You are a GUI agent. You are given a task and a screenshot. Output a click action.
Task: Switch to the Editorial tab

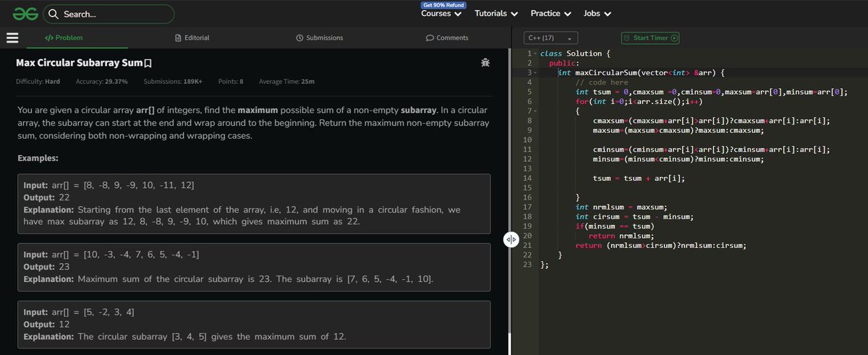[x=192, y=38]
